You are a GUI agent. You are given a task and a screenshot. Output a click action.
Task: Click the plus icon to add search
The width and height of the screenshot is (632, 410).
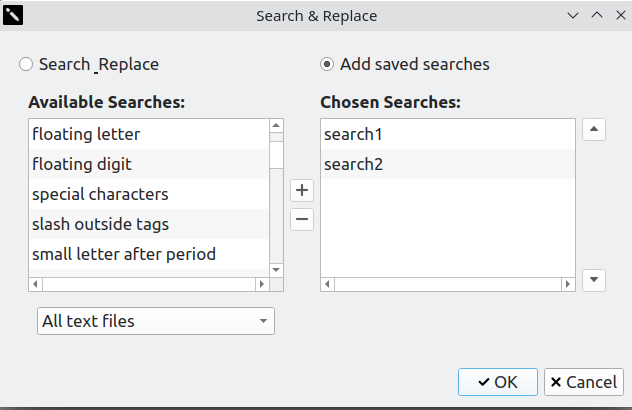click(302, 190)
